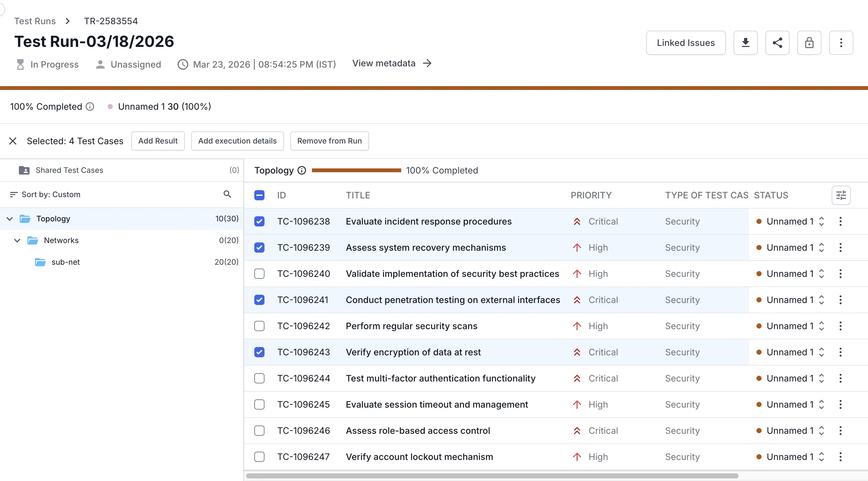Viewport: 868px width, 481px height.
Task: Select the sub-net folder in tree
Action: [122, 262]
